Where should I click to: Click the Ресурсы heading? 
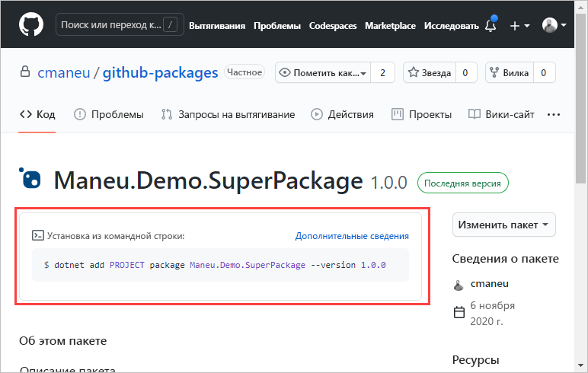pos(475,360)
